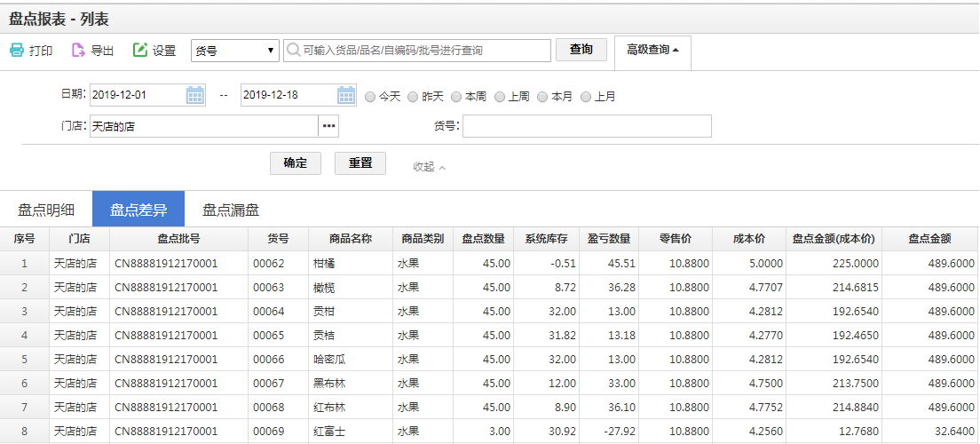Switch to the 盘点漏盘 tab
This screenshot has width=980, height=444.
[x=231, y=210]
